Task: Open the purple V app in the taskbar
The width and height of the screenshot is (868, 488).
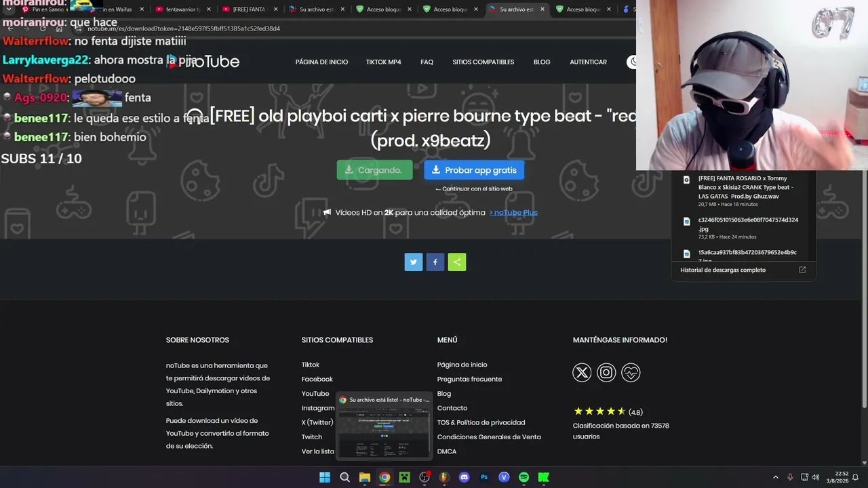Action: point(504,477)
